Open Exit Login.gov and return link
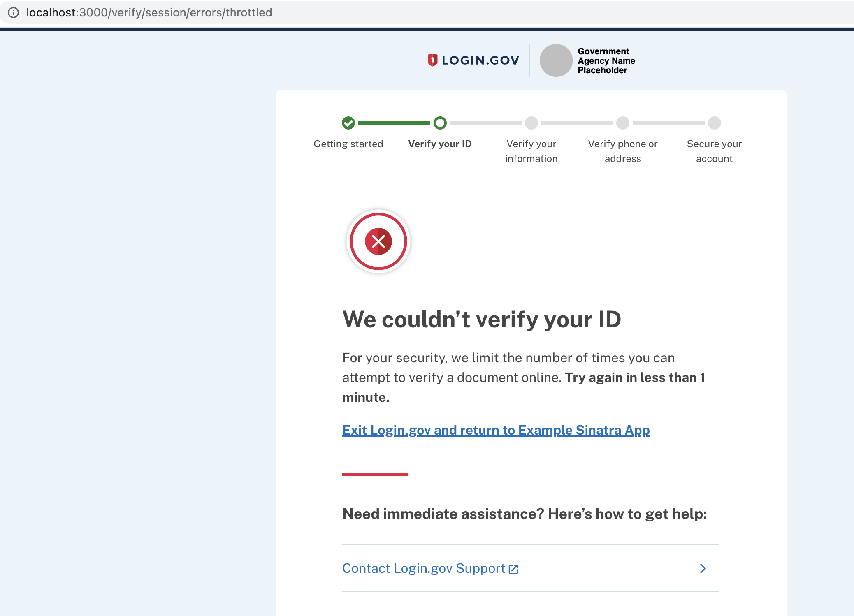The image size is (854, 616). [496, 430]
